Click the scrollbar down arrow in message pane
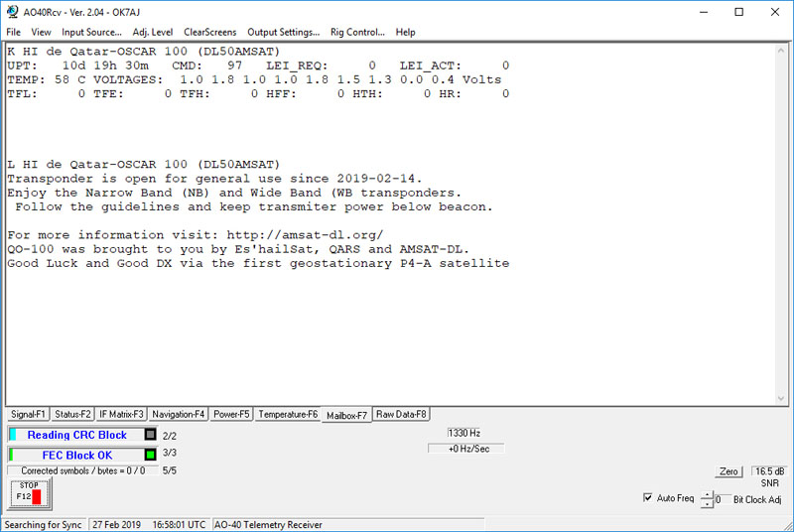This screenshot has width=794, height=532. tap(781, 398)
